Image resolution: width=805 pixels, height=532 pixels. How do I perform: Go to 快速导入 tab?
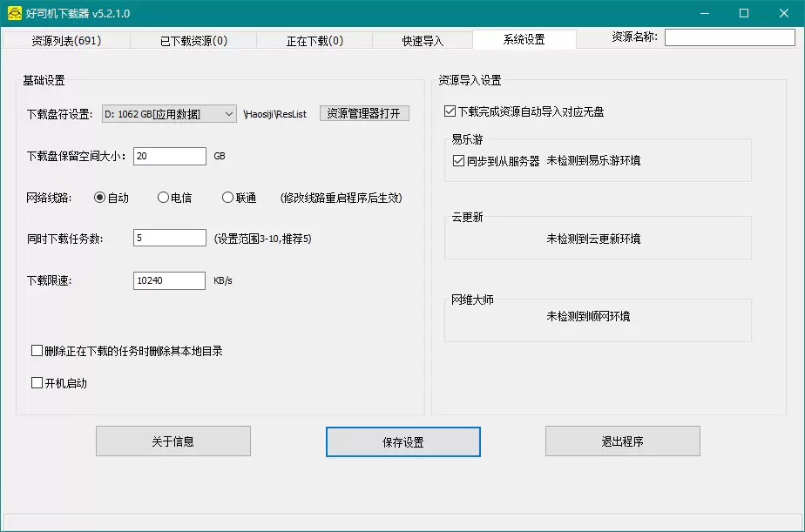coord(423,40)
